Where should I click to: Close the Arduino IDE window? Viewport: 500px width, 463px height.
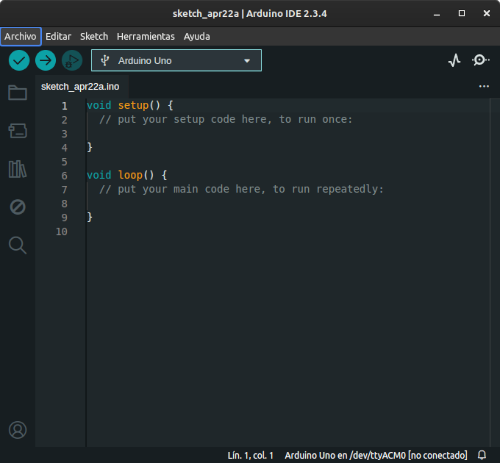(x=487, y=13)
